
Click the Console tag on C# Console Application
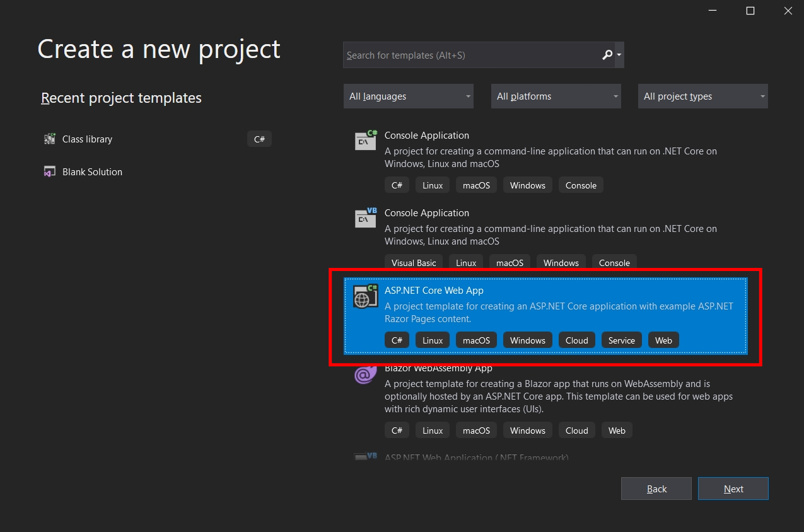[x=581, y=185]
